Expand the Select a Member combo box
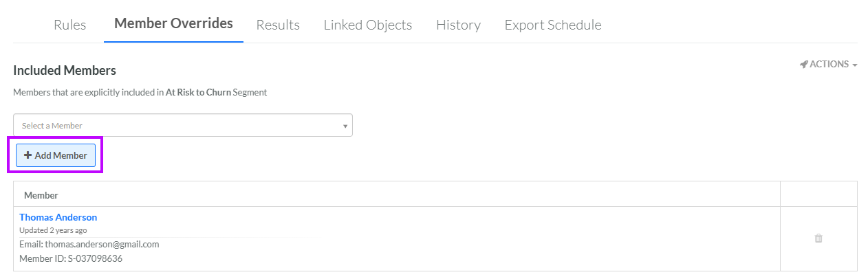Viewport: 868px width, 279px height. pos(182,125)
